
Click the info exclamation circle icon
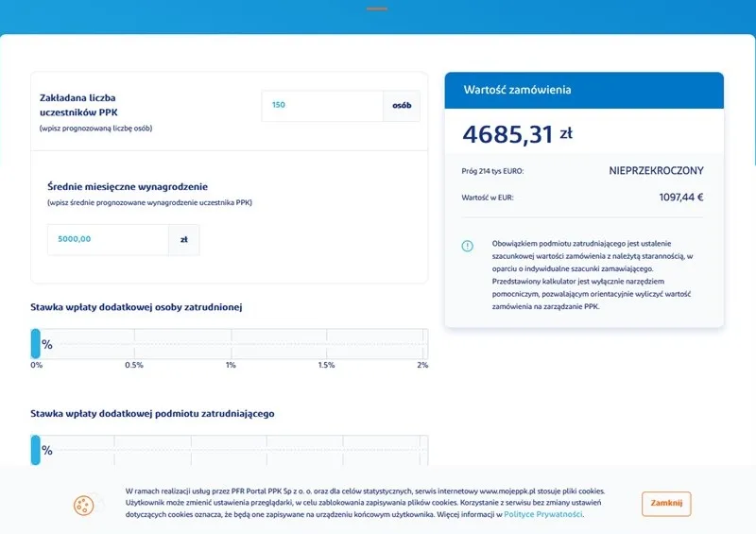click(x=467, y=246)
